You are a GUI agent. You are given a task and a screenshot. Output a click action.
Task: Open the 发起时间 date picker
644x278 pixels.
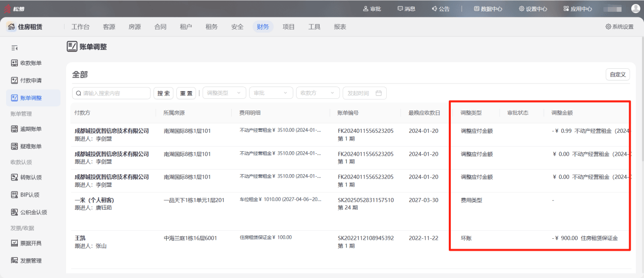point(364,93)
